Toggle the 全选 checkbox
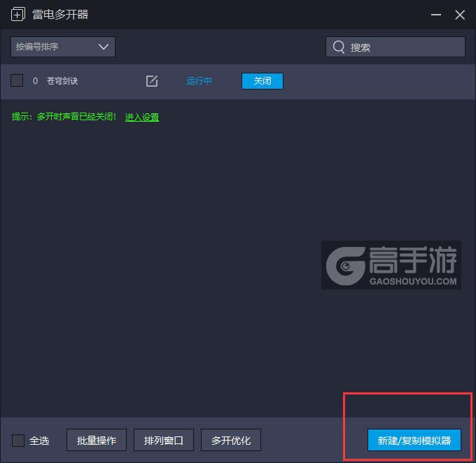Viewport: 476px width, 463px height. [18, 440]
